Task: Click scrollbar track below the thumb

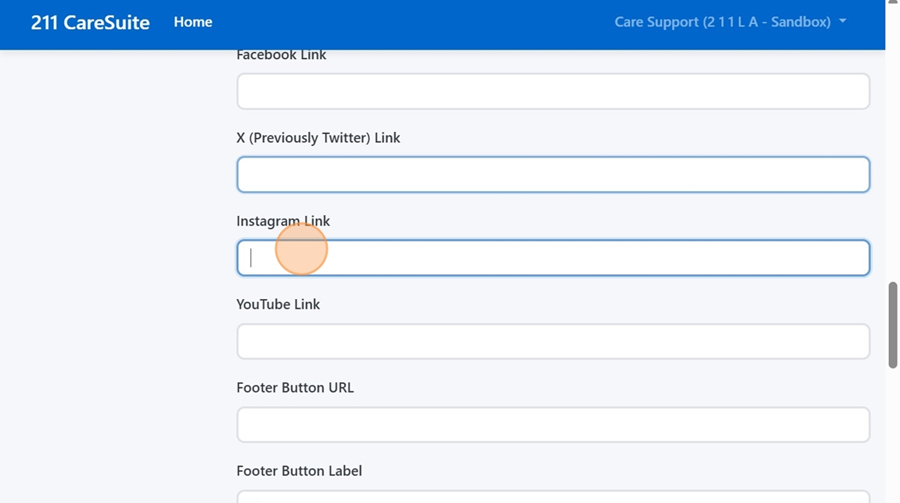Action: tap(892, 440)
